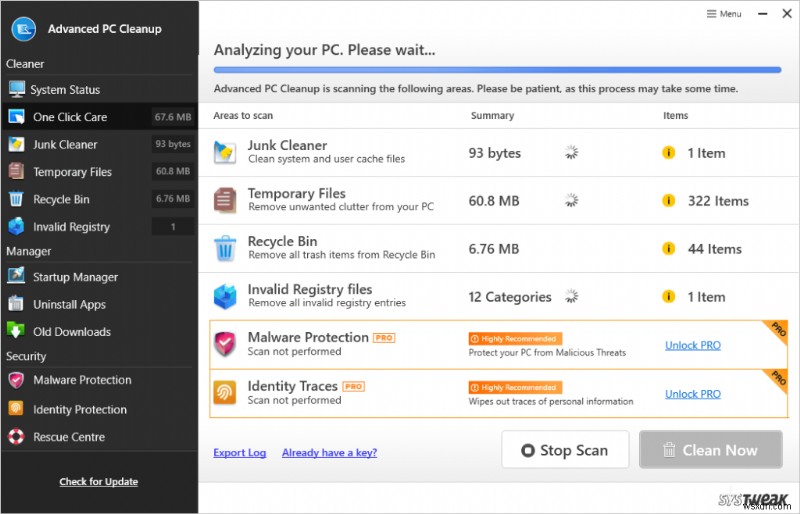
Task: Click the Junk Cleaner icon in scan list
Action: pyautogui.click(x=225, y=152)
